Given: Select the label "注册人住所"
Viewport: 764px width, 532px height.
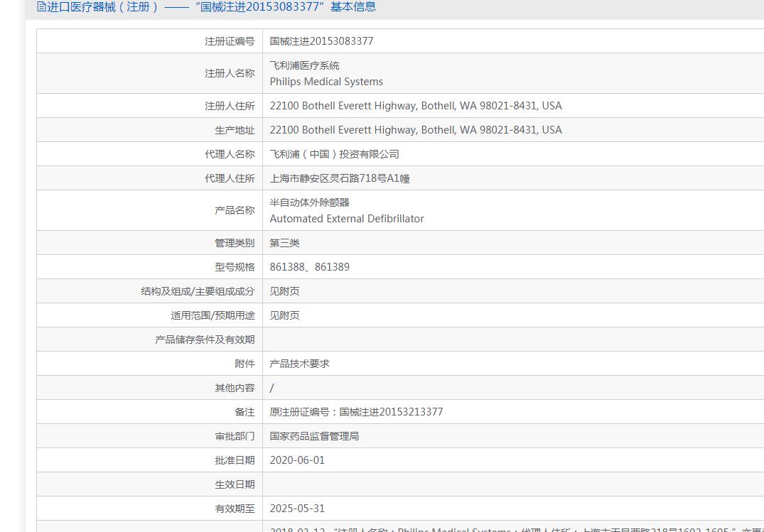Looking at the screenshot, I should [230, 106].
